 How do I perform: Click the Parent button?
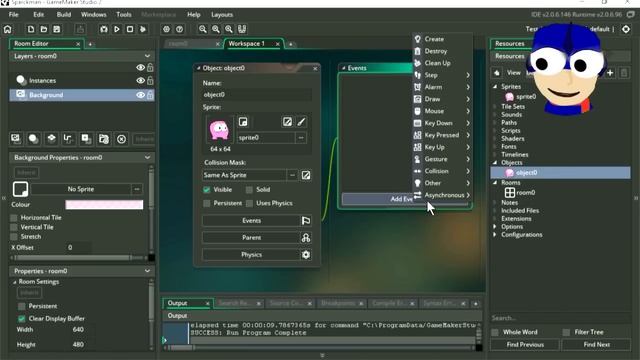(x=251, y=238)
